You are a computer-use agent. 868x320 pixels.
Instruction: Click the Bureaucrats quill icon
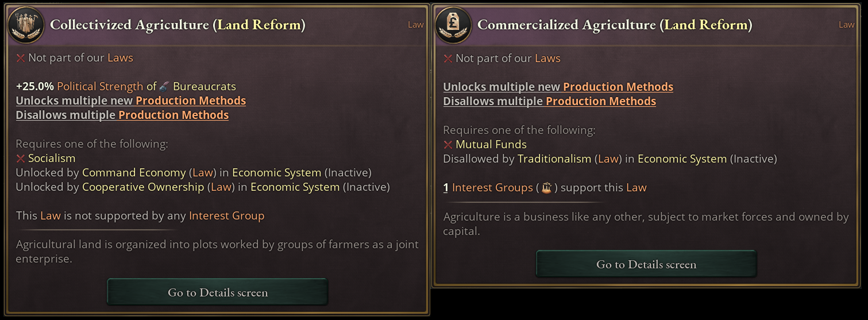click(x=164, y=87)
